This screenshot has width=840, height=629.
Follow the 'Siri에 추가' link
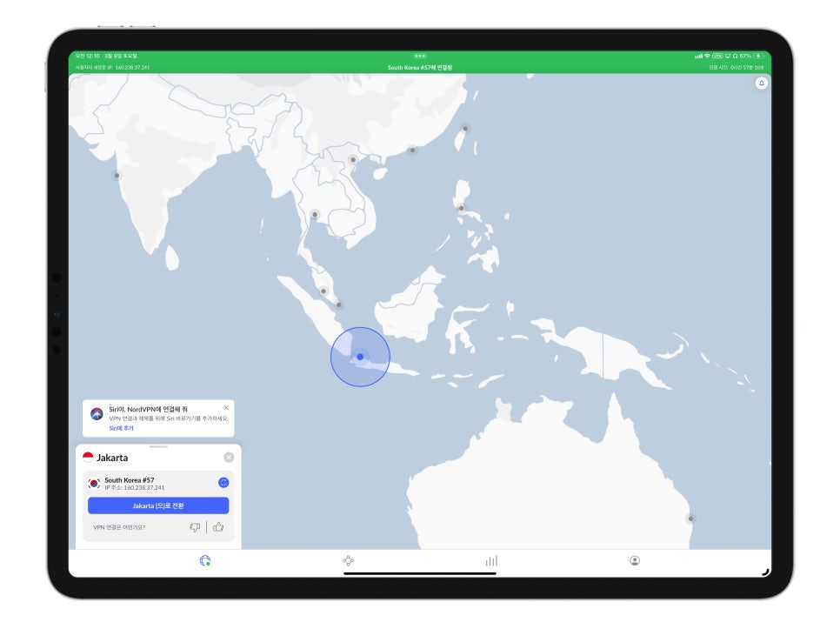121,428
